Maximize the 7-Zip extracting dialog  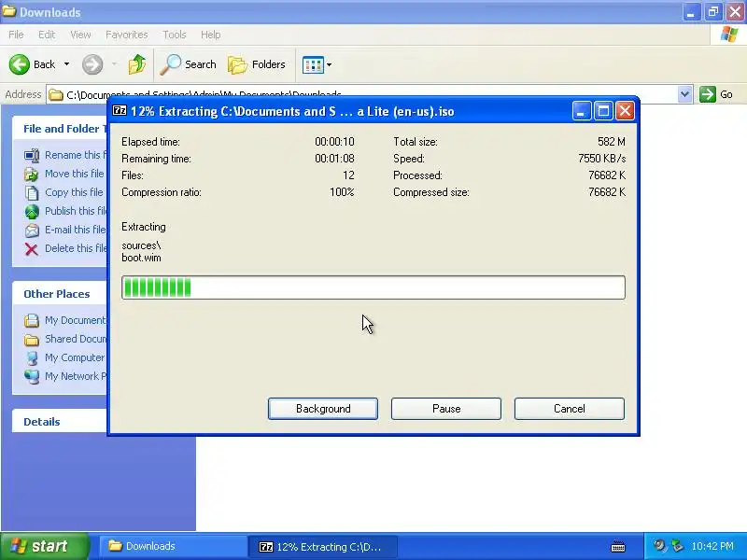click(x=603, y=111)
